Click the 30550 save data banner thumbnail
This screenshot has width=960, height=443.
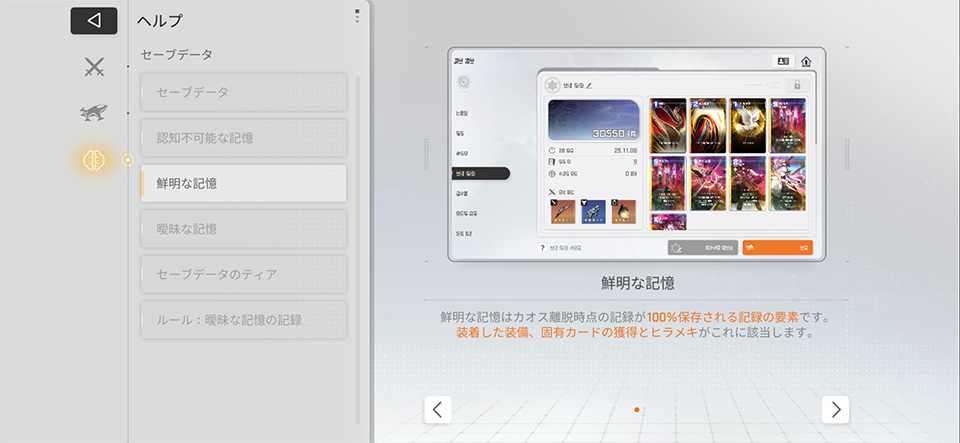pos(594,120)
